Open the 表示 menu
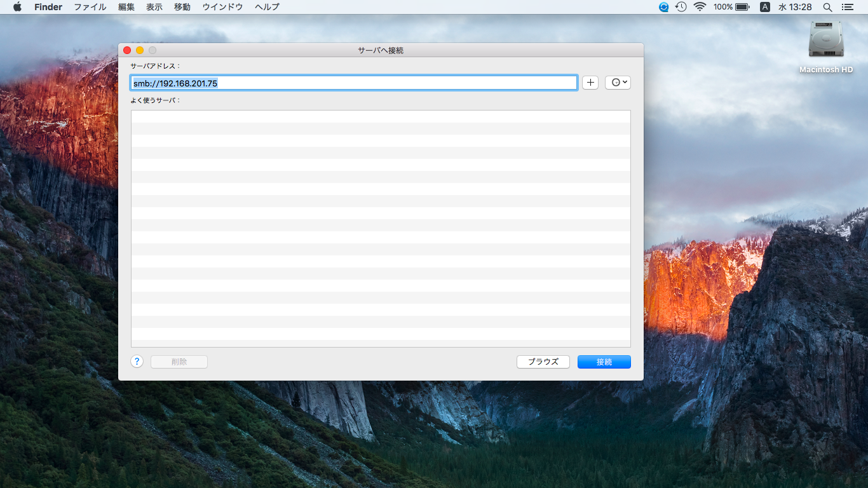The image size is (868, 488). pos(154,7)
